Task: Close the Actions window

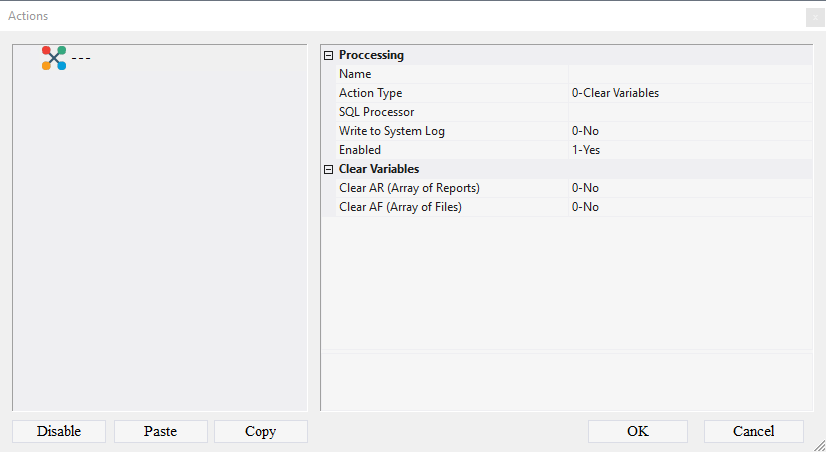Action: [814, 16]
